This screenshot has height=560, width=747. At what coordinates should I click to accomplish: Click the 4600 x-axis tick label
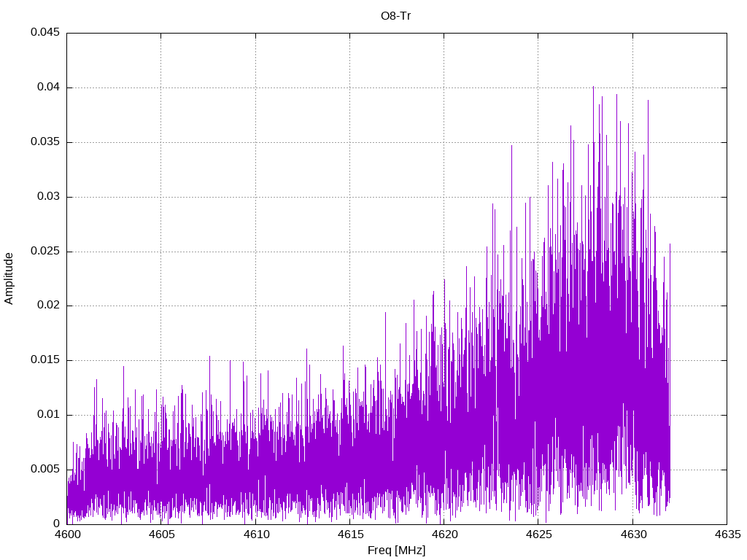67,534
